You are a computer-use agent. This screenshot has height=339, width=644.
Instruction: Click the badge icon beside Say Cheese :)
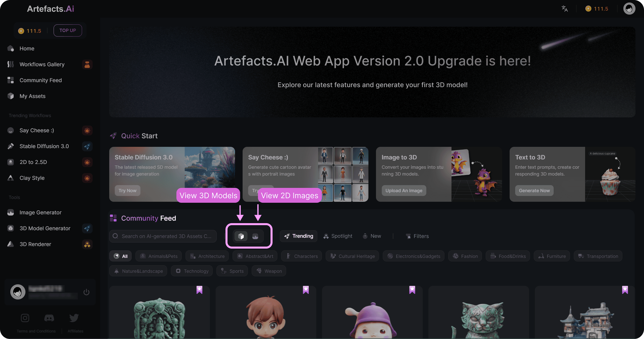[x=87, y=130]
